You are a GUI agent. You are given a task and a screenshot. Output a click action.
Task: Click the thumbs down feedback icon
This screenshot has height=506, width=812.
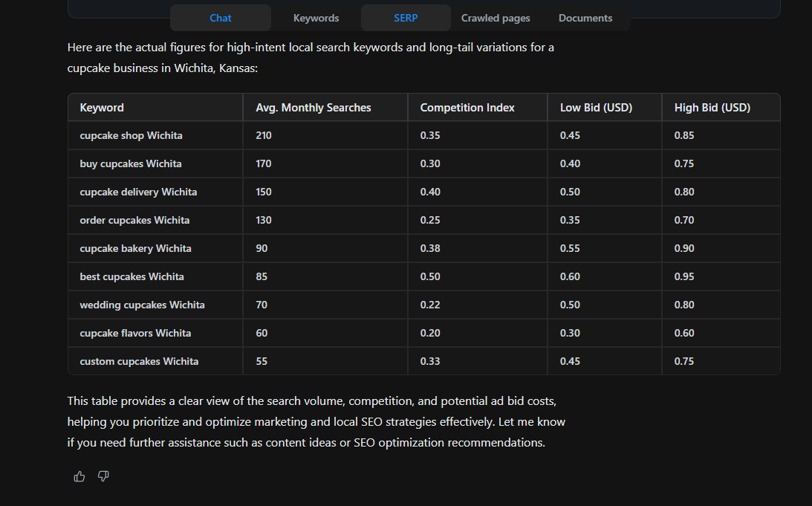103,476
